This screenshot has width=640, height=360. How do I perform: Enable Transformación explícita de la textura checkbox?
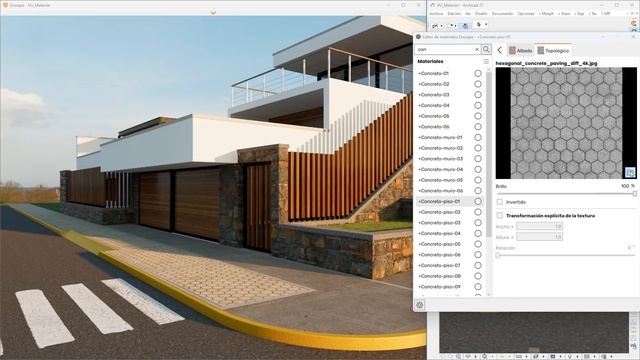click(x=500, y=216)
